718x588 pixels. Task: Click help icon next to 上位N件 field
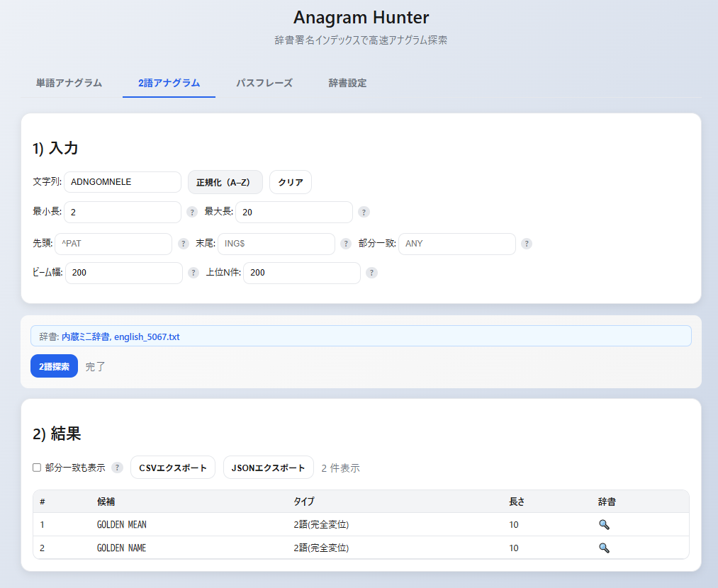(371, 273)
